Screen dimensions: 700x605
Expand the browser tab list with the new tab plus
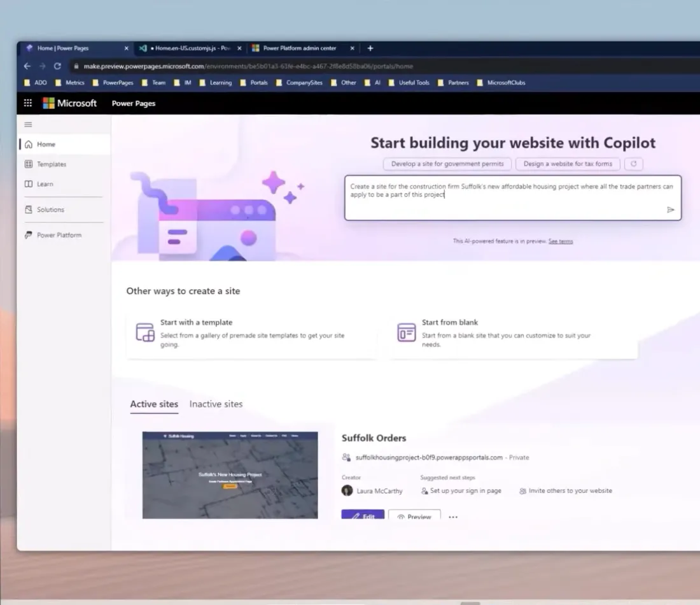[370, 48]
